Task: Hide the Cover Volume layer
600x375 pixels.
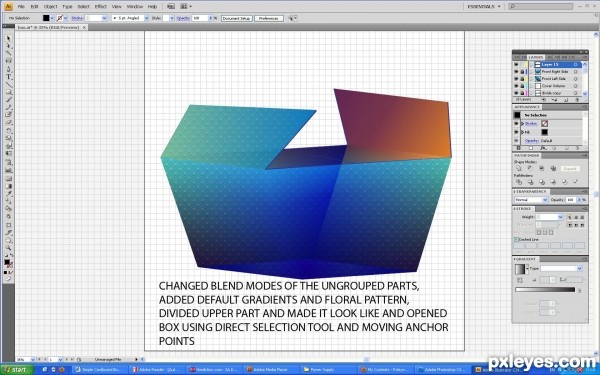Action: pos(516,86)
